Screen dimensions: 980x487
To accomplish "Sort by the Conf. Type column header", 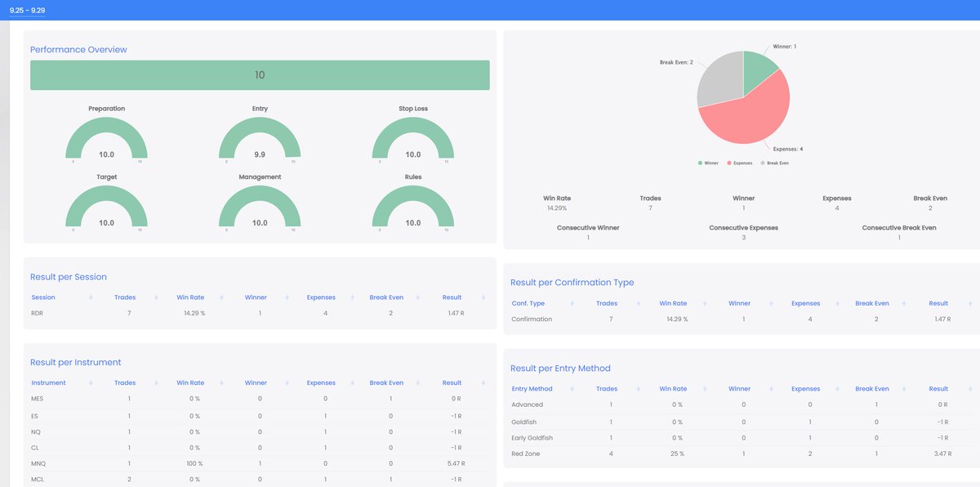I will coord(528,303).
